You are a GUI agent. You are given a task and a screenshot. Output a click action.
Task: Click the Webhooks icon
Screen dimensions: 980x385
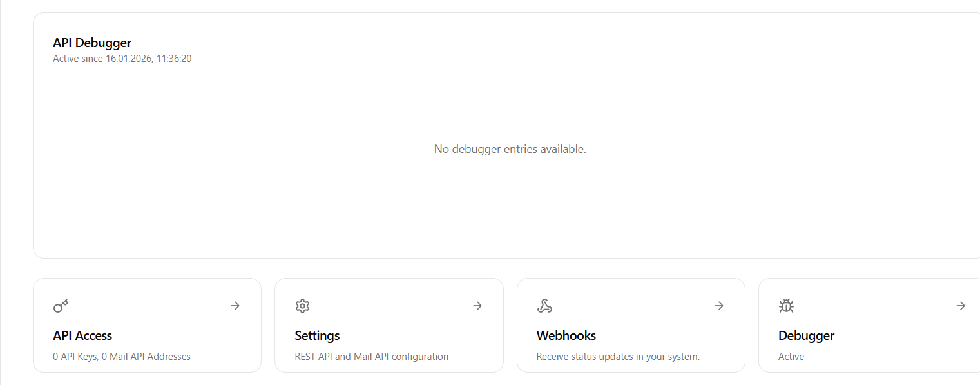click(544, 306)
